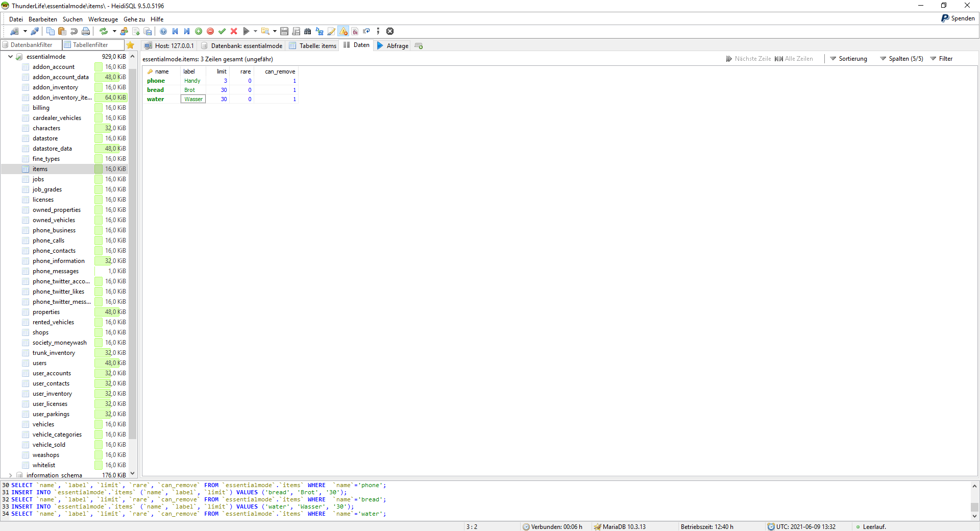Click the Spenden donate link
The image size is (980, 531).
[x=958, y=18]
